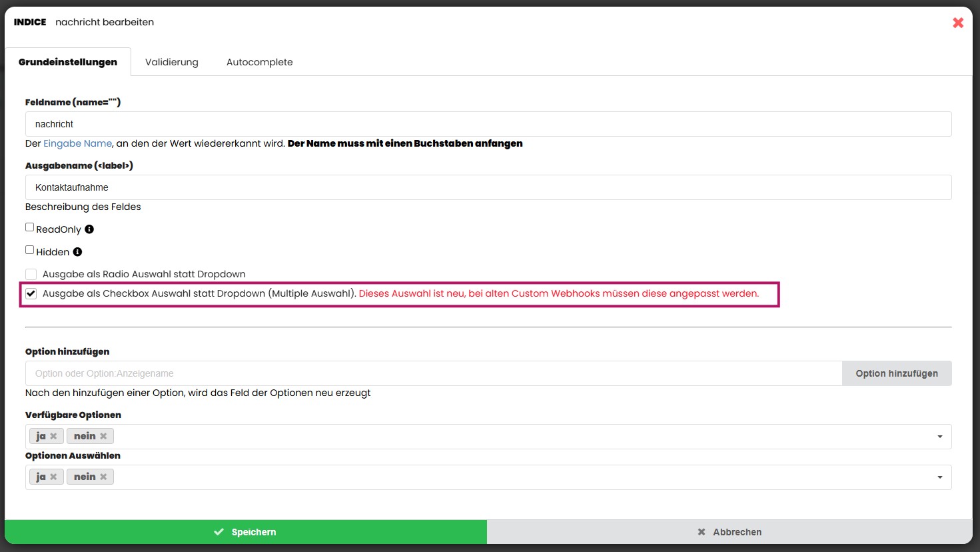Enable the Hidden checkbox
Screen dimensions: 980x552
[30, 250]
